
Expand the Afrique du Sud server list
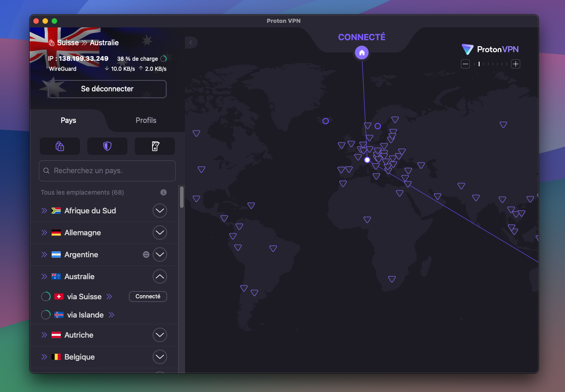coord(159,211)
